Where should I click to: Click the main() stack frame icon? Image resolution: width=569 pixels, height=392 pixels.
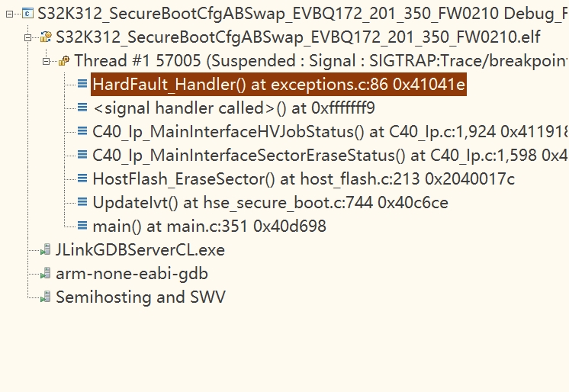pyautogui.click(x=82, y=226)
